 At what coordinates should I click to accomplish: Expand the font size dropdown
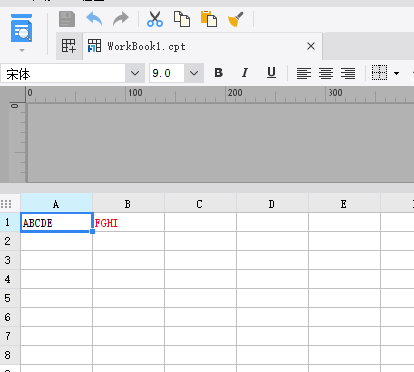click(194, 73)
